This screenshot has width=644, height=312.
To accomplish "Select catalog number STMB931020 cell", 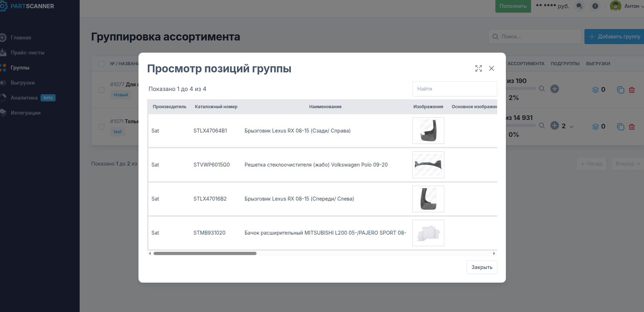I will point(209,233).
